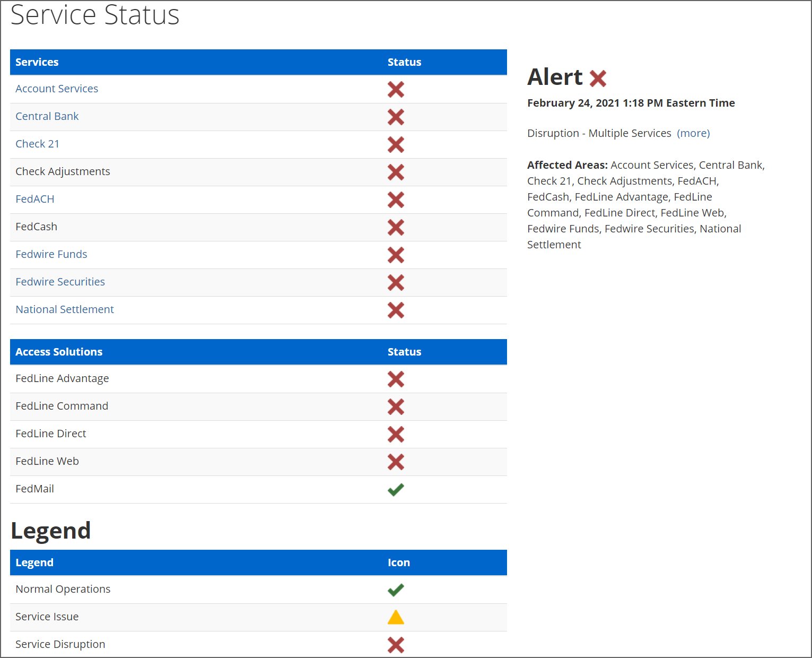This screenshot has width=812, height=658.
Task: Open the Fedwire Securities link
Action: click(x=60, y=282)
